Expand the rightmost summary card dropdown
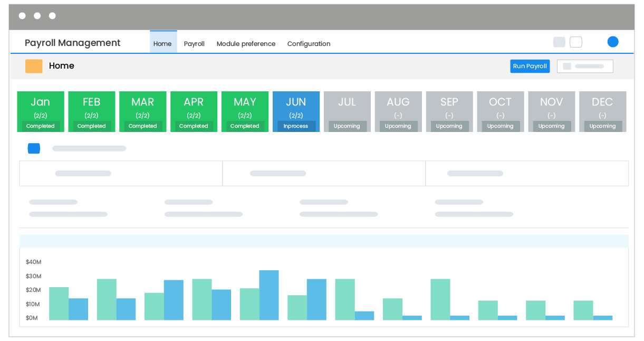 click(x=526, y=173)
